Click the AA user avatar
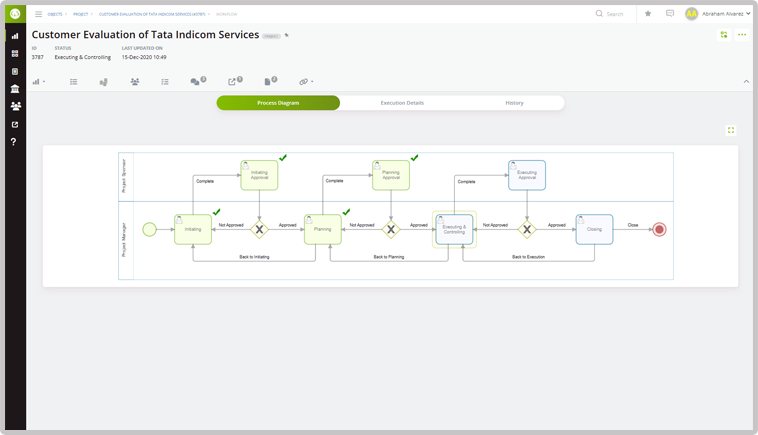758x435 pixels. click(691, 14)
